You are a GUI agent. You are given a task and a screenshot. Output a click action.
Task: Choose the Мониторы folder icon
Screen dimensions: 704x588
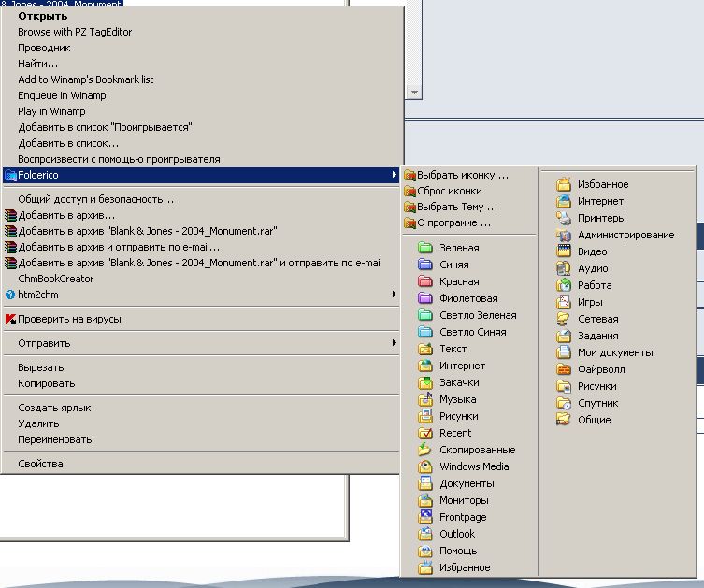[424, 500]
